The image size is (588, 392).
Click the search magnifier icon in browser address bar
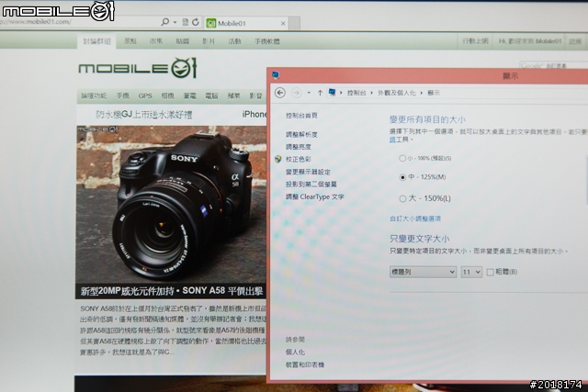click(x=164, y=22)
